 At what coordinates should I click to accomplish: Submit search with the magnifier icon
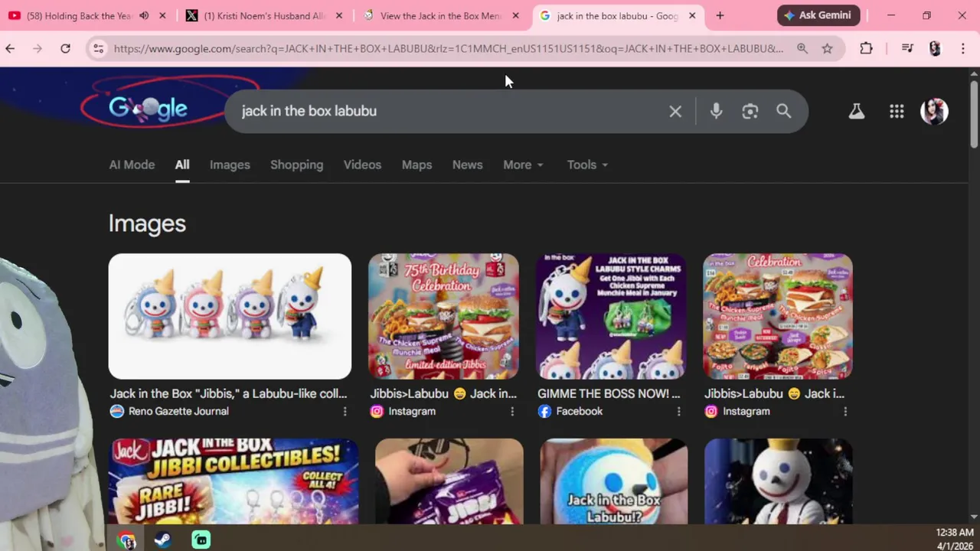click(783, 111)
